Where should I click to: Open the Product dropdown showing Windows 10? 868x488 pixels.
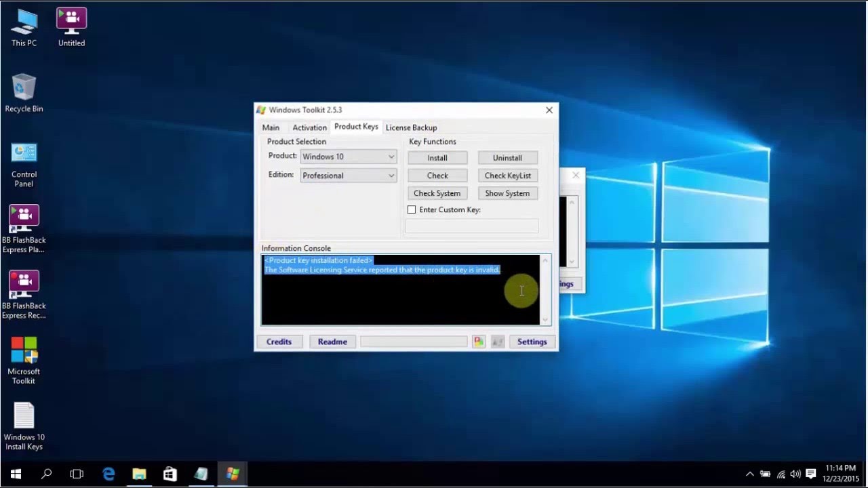pos(349,157)
